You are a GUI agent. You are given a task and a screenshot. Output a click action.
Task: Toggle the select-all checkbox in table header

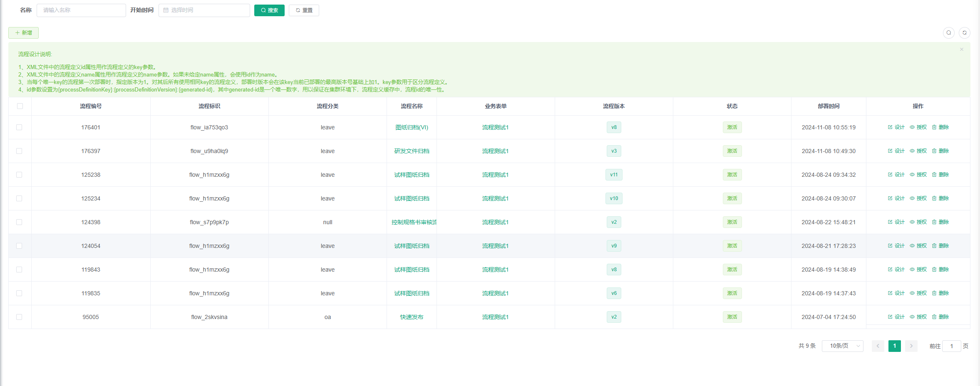[x=20, y=106]
